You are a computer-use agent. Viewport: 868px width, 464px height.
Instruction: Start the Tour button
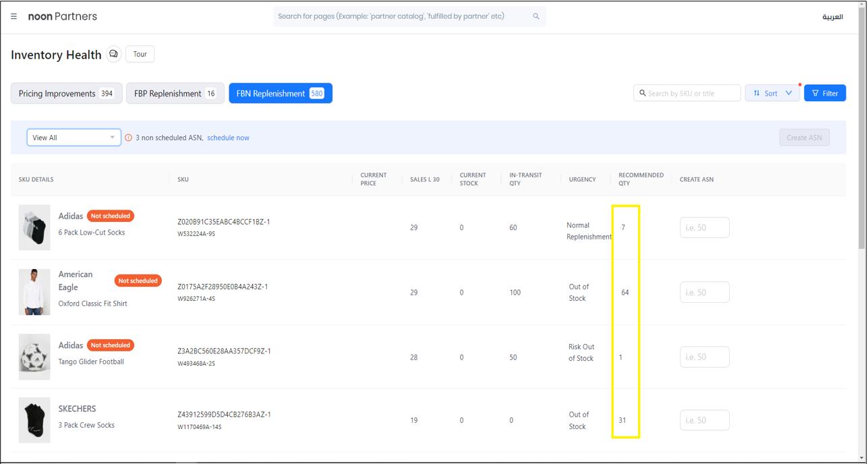140,55
